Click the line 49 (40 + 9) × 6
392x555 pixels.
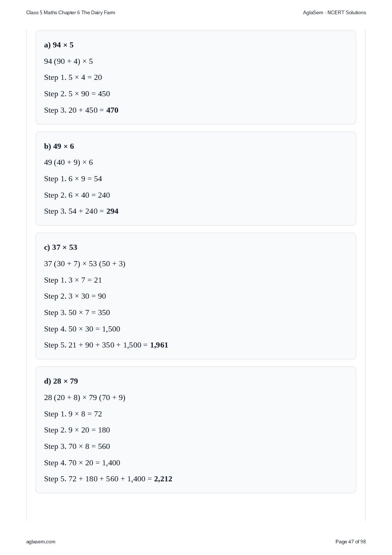pyautogui.click(x=68, y=162)
